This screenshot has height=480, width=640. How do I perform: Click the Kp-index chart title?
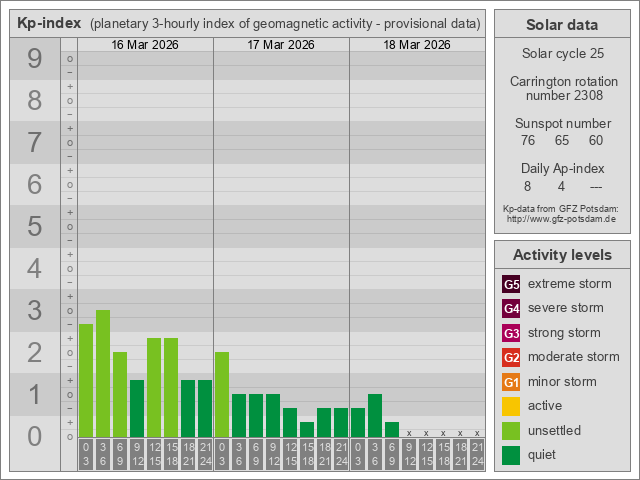click(x=49, y=23)
